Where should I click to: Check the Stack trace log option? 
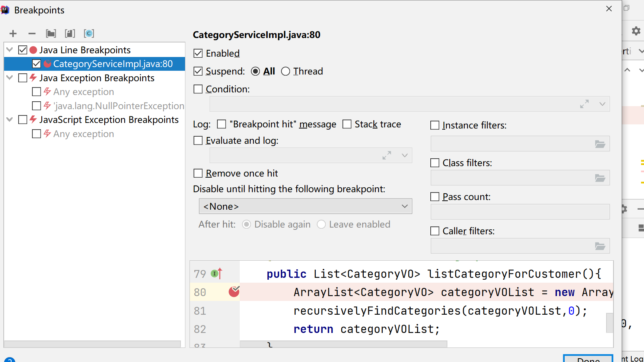point(347,124)
